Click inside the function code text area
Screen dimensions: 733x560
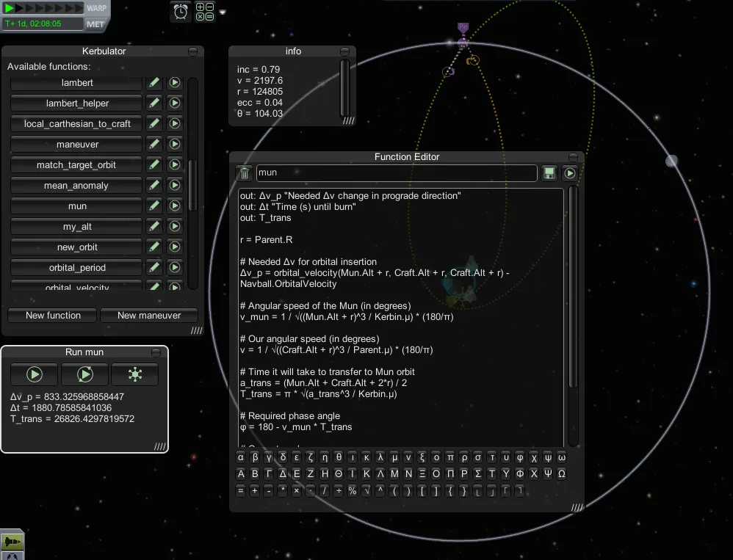coord(401,318)
